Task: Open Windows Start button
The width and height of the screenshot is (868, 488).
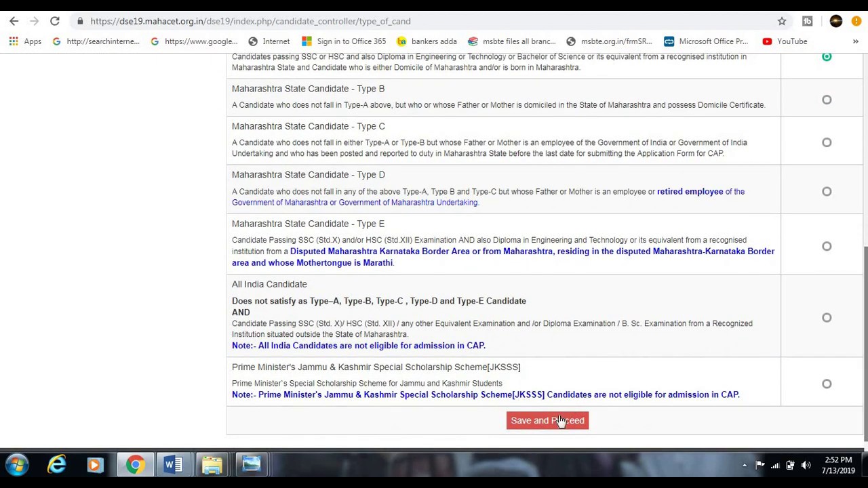Action: [x=17, y=465]
